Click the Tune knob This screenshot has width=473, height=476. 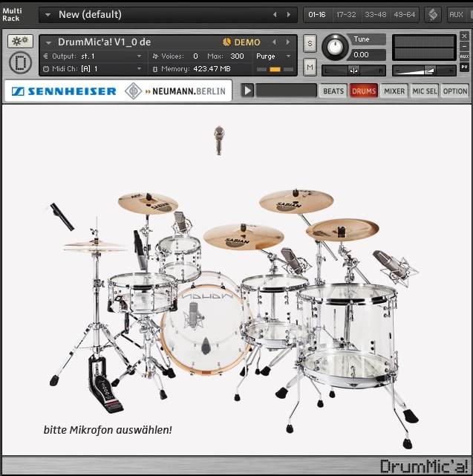click(335, 47)
